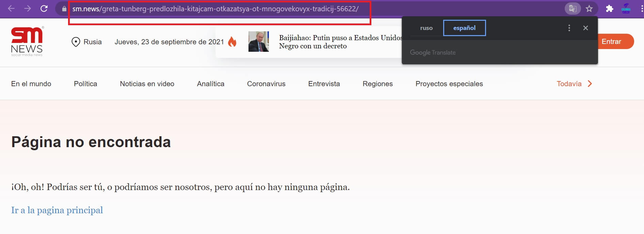Click the SM News logo
Screen dimensions: 644x234
27,41
